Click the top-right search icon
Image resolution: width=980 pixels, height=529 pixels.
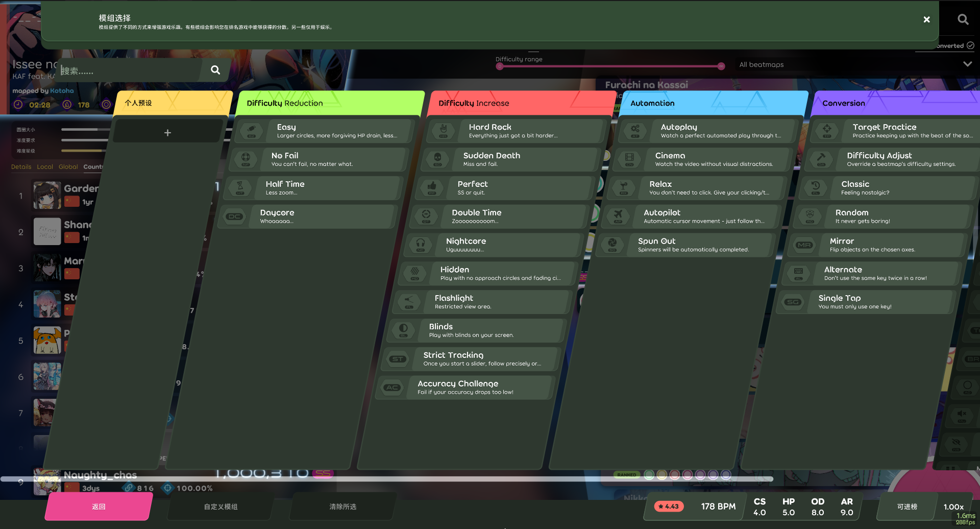click(x=963, y=19)
